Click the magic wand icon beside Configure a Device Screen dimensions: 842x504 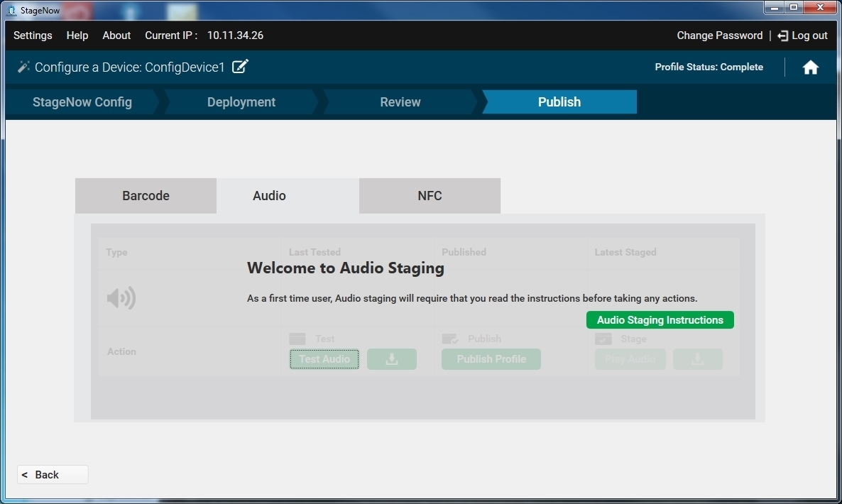[x=23, y=67]
